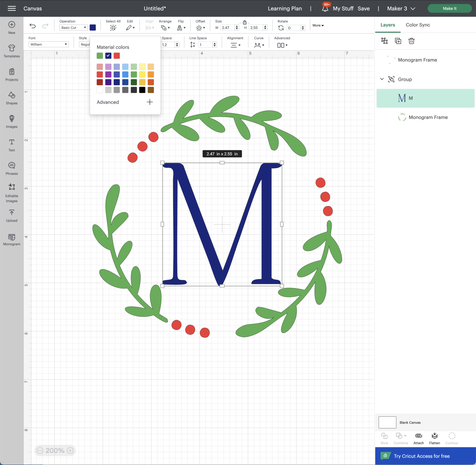Screen dimensions: 476x465
Task: Click the Make It button
Action: pos(449,8)
